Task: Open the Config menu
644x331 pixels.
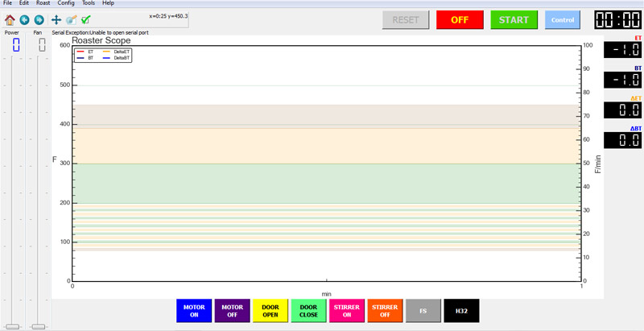Action: pyautogui.click(x=66, y=3)
